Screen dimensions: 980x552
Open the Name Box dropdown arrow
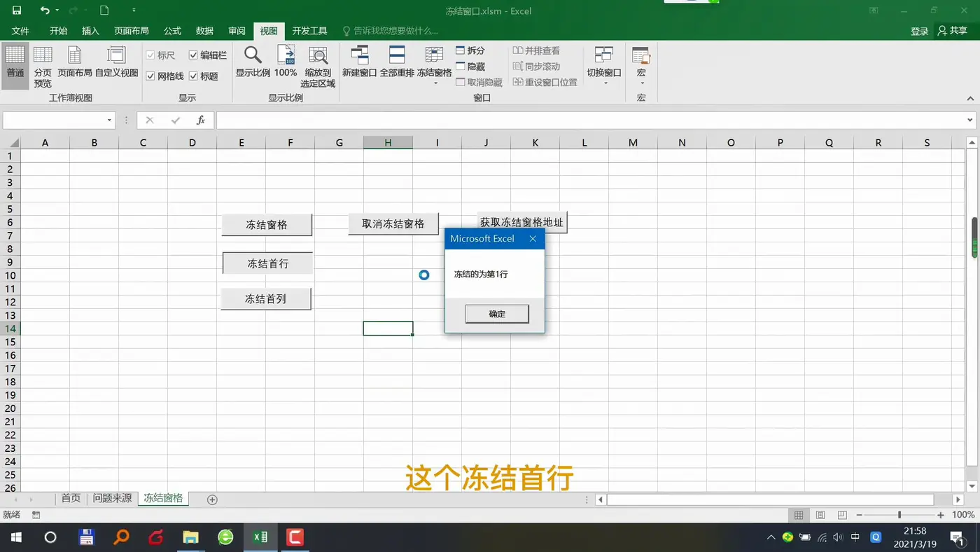click(x=109, y=120)
